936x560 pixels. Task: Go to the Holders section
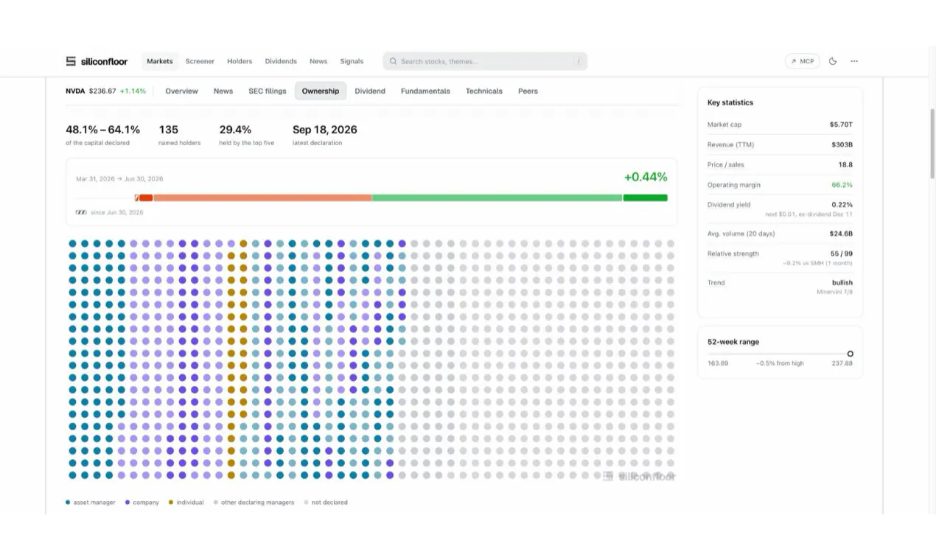tap(240, 61)
